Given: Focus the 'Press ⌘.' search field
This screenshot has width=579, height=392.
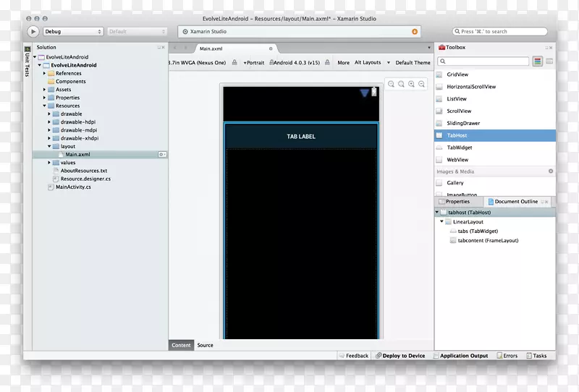Looking at the screenshot, I should [x=500, y=31].
